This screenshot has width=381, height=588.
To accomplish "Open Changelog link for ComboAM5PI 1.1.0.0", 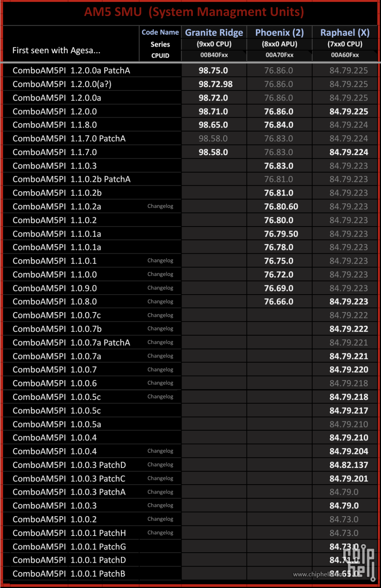I will pyautogui.click(x=160, y=274).
